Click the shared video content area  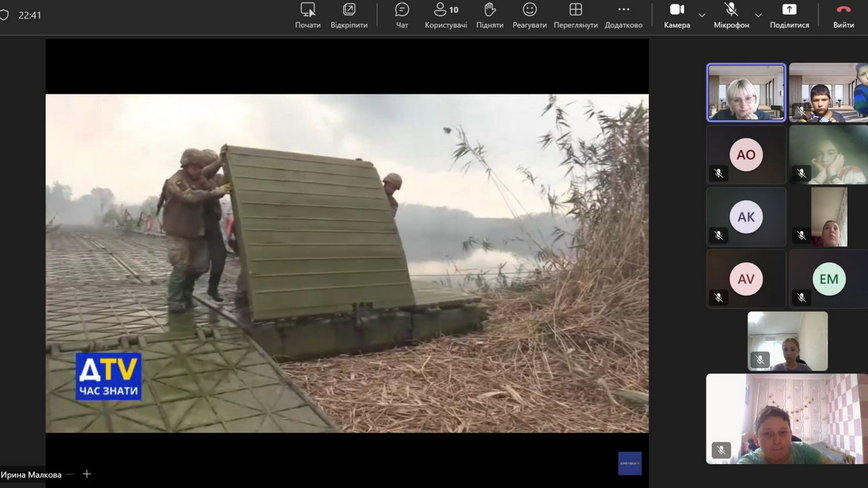(347, 263)
